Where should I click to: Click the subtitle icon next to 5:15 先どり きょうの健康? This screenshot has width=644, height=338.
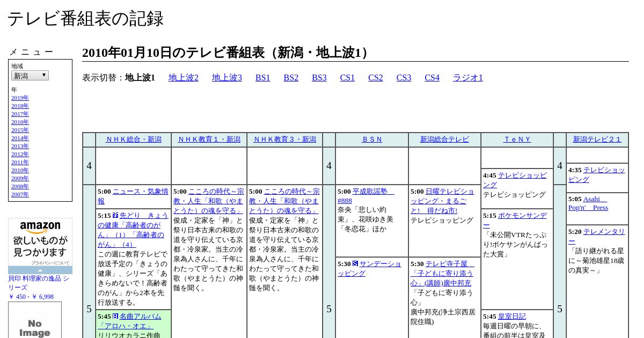115,215
